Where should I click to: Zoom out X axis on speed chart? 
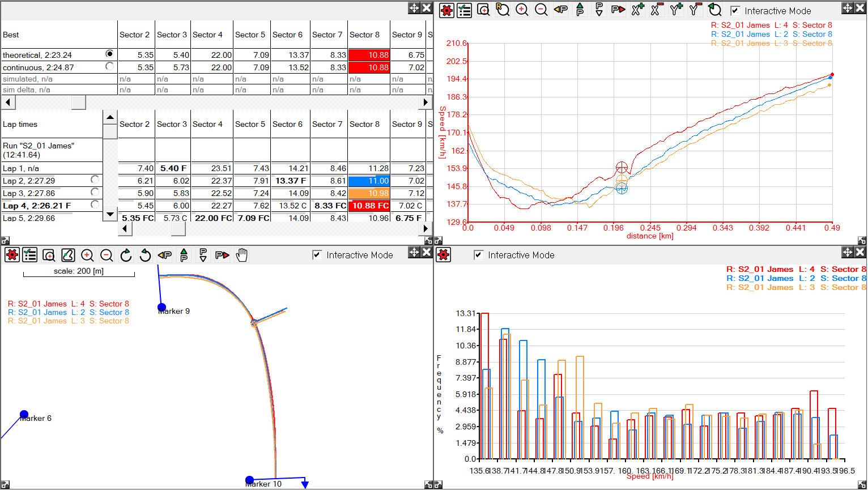pos(657,10)
